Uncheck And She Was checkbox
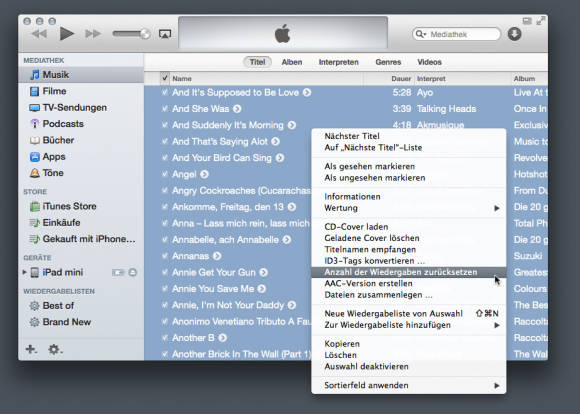The width and height of the screenshot is (580, 414). tap(165, 108)
